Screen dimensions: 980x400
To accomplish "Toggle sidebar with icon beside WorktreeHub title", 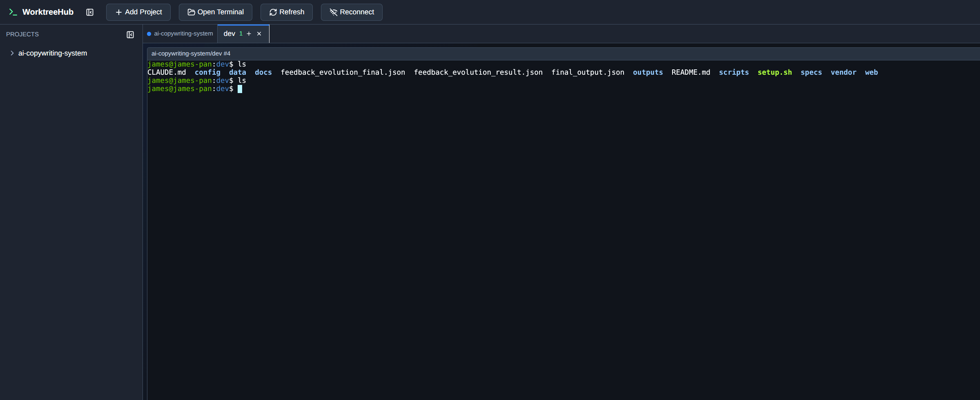I will pyautogui.click(x=90, y=12).
